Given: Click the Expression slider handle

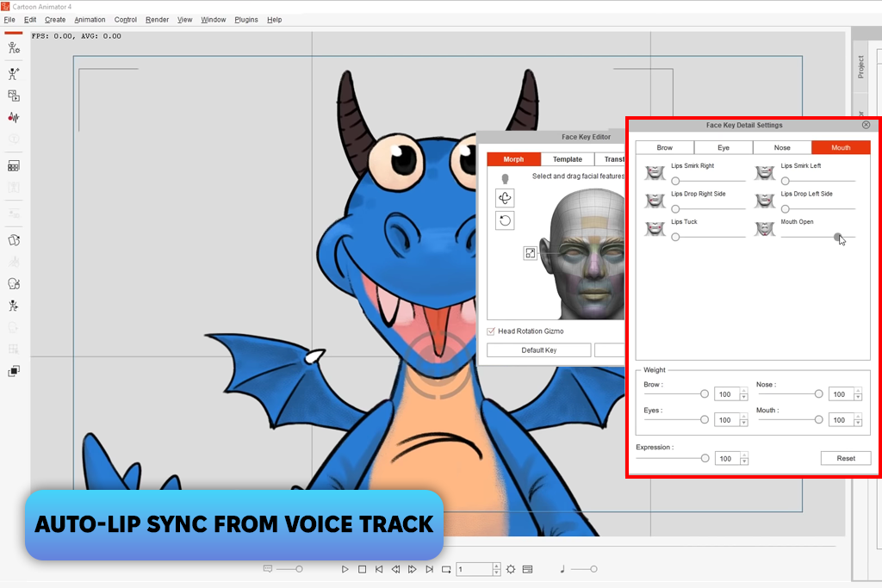Looking at the screenshot, I should [705, 458].
